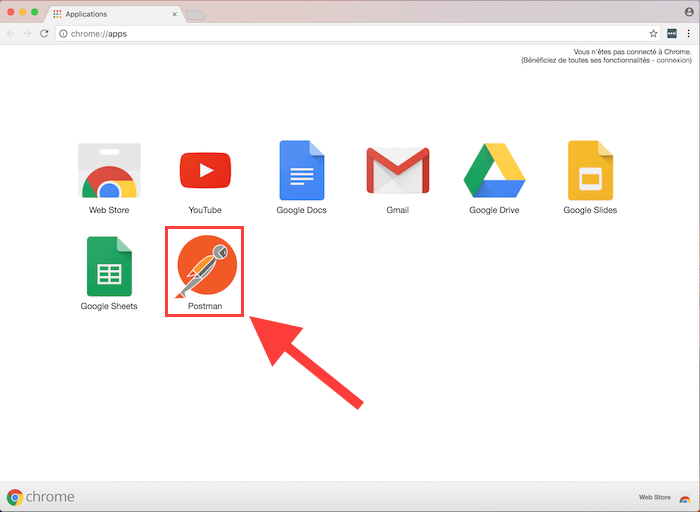The height and width of the screenshot is (512, 700).
Task: Click the yellow minimize window button
Action: (x=23, y=12)
